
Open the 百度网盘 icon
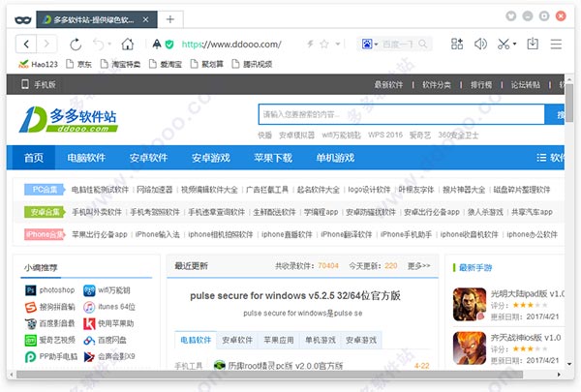pyautogui.click(x=89, y=340)
